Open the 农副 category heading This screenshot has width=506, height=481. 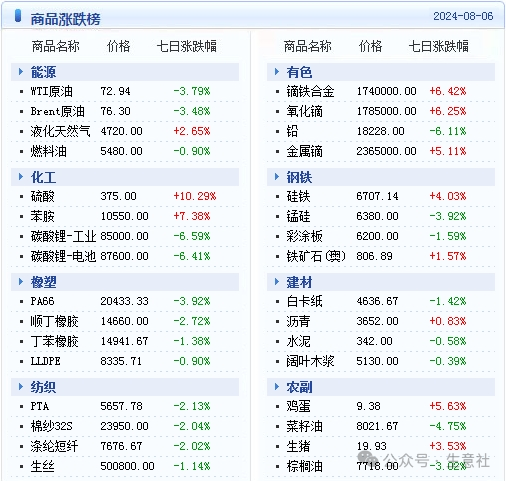[299, 387]
